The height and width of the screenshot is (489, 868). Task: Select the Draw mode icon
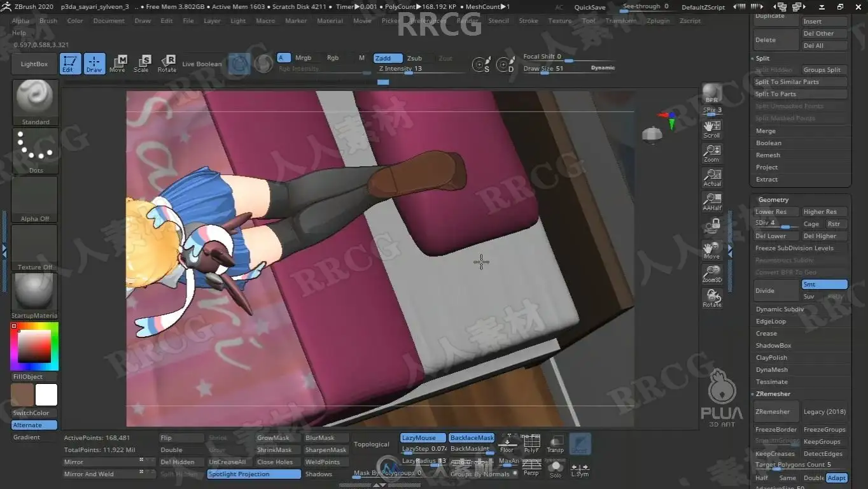pos(94,64)
